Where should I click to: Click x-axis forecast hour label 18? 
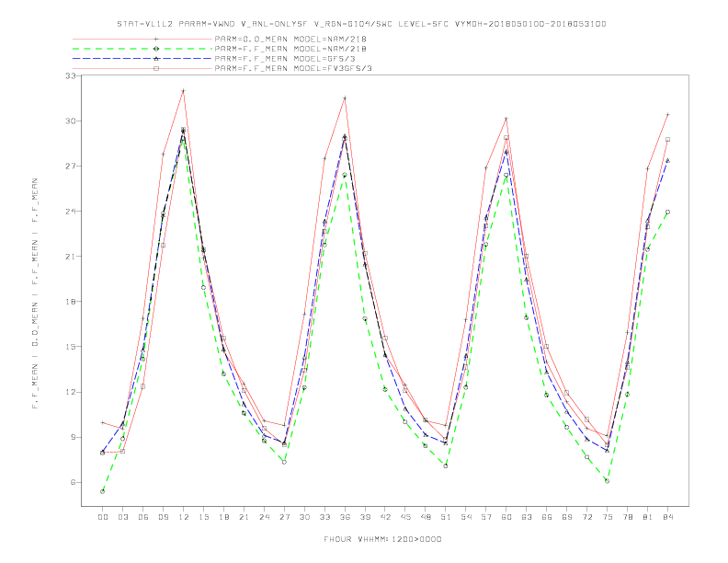[223, 517]
